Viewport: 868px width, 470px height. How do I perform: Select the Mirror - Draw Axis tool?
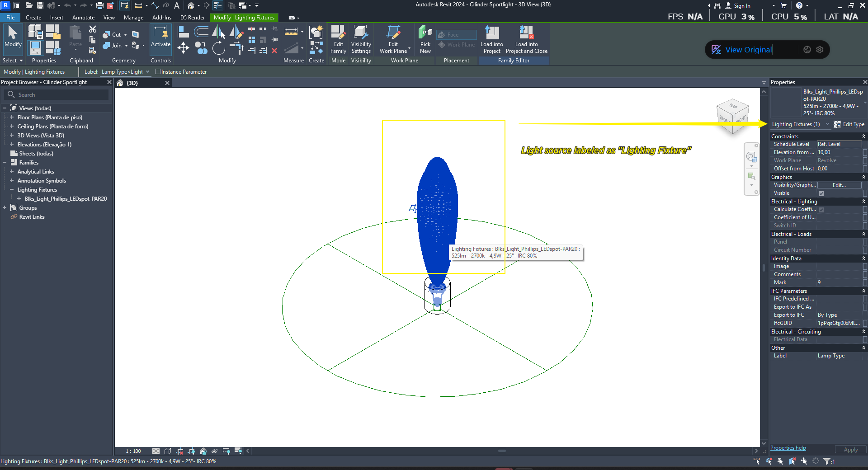pyautogui.click(x=236, y=32)
